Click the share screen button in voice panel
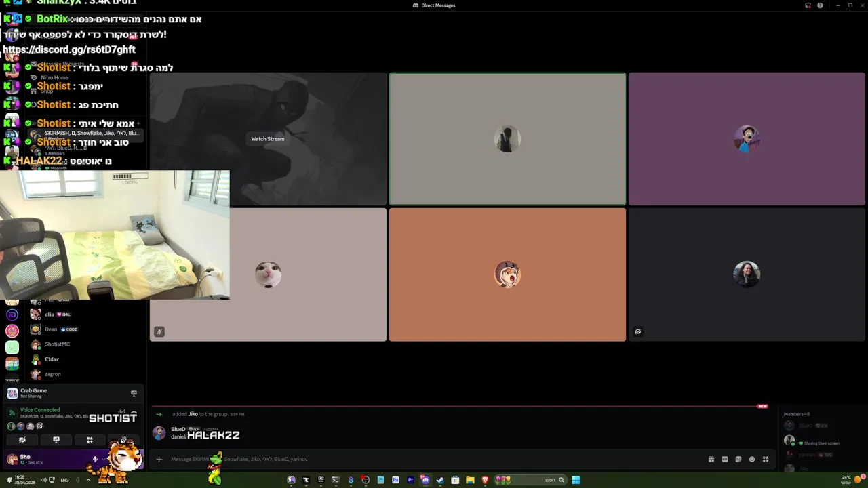This screenshot has height=488, width=868. point(56,440)
